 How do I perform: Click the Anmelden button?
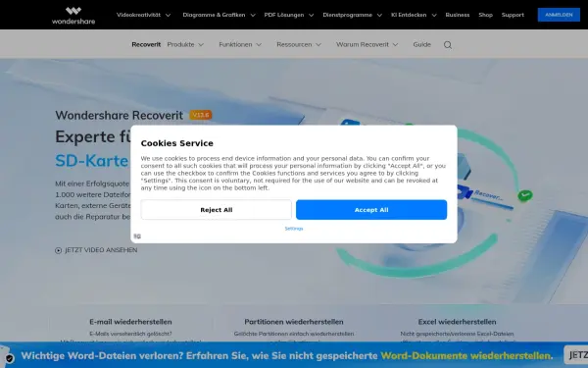(559, 15)
